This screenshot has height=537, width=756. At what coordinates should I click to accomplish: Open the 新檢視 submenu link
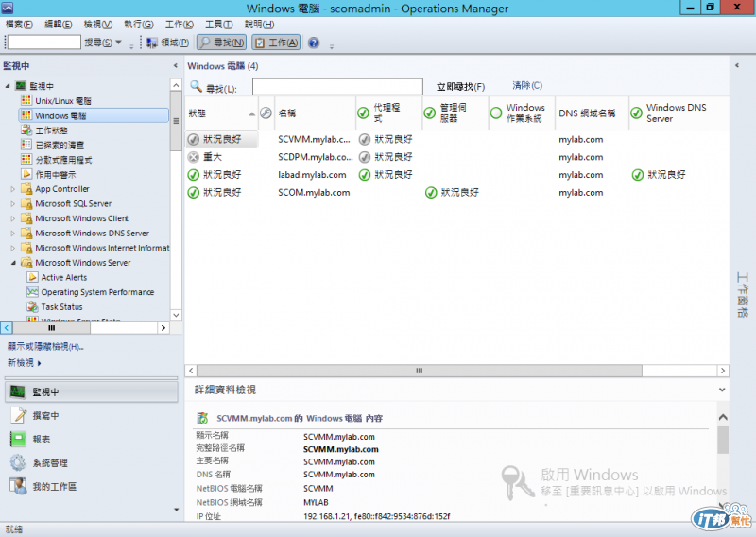point(25,362)
